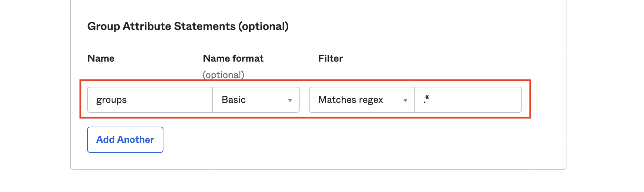
Task: Click the filter value field with .*
Action: (x=467, y=100)
